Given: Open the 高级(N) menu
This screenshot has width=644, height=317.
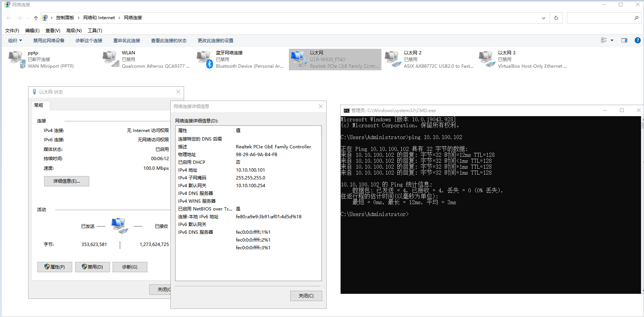Looking at the screenshot, I should pyautogui.click(x=74, y=31).
